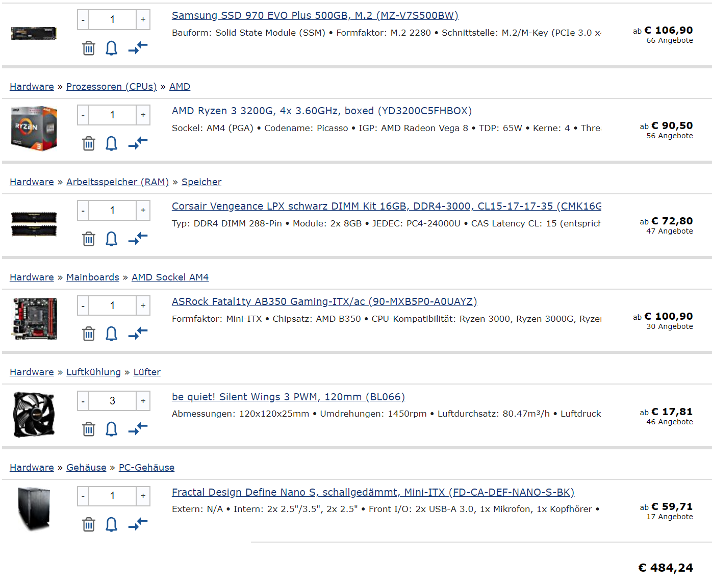Delete be quiet! Silent Wings 3 fan
This screenshot has width=712, height=588.
[89, 429]
